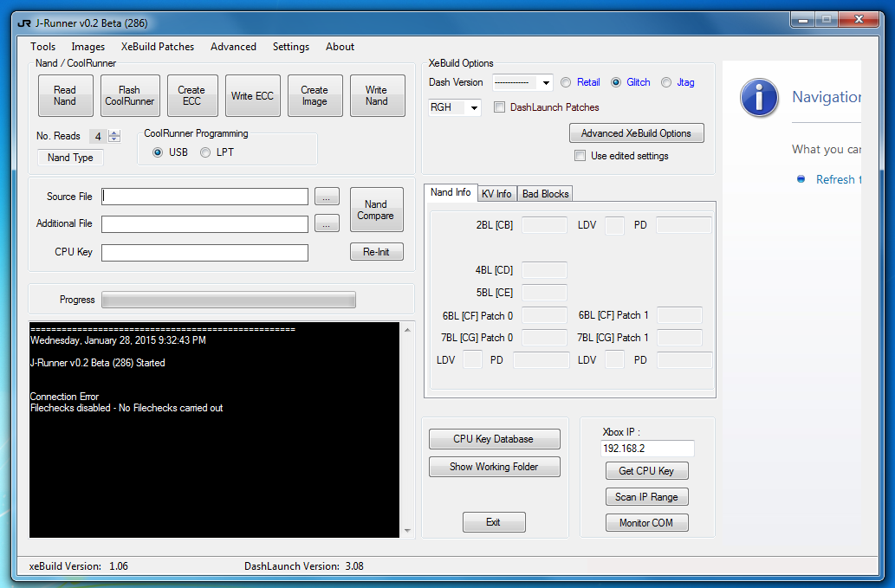Click the Get CPU Key button
Screen dimensions: 895x588
646,470
